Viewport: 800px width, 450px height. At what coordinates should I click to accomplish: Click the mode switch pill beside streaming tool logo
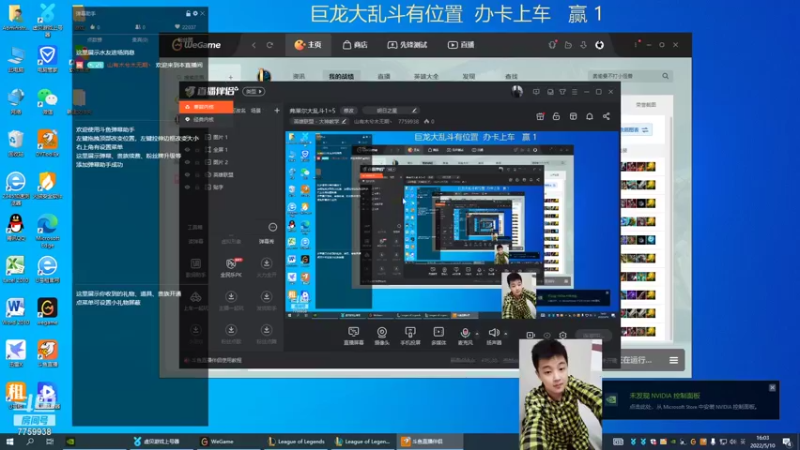pos(254,91)
